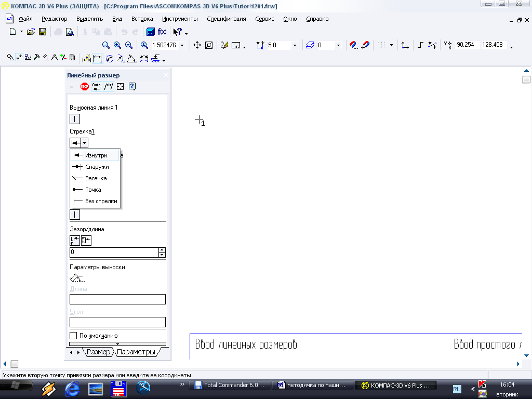Toggle extension line 1 drawing button
Viewport: 532px width, 399px height.
75,119
